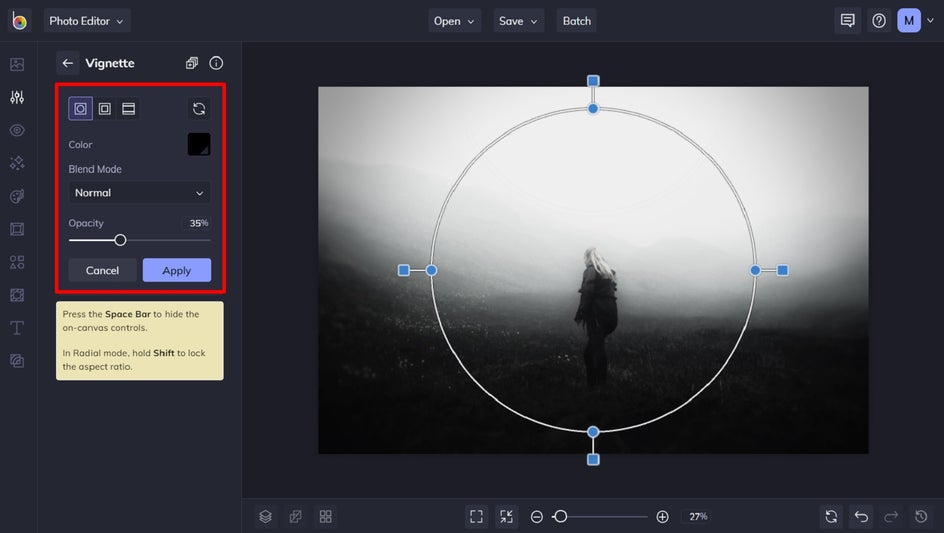Screen dimensions: 944x533
Task: Redo the last action
Action: [x=891, y=516]
